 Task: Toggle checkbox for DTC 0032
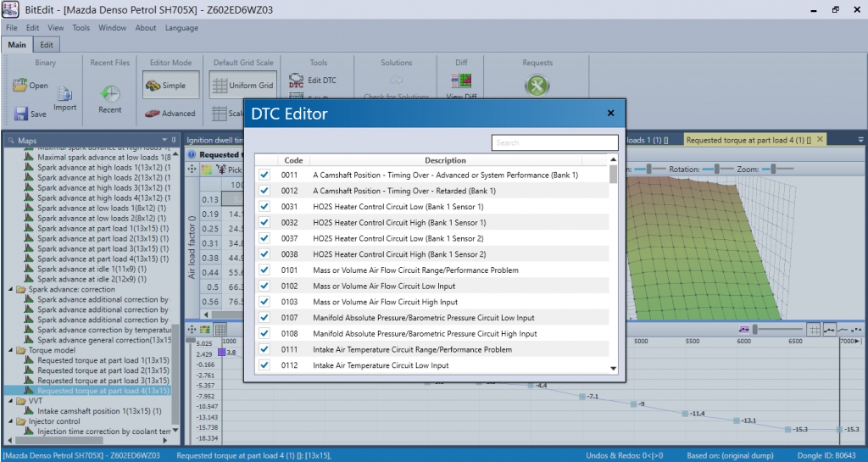click(264, 222)
